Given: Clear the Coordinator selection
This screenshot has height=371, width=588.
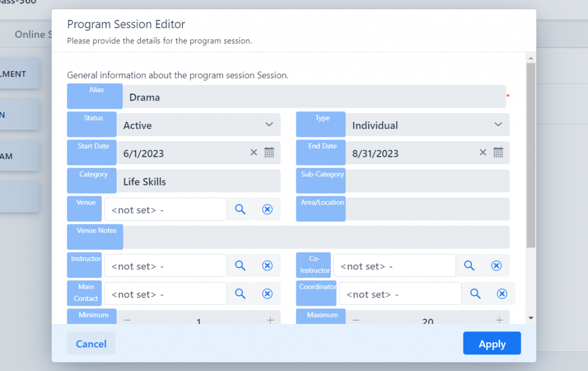Looking at the screenshot, I should click(502, 293).
